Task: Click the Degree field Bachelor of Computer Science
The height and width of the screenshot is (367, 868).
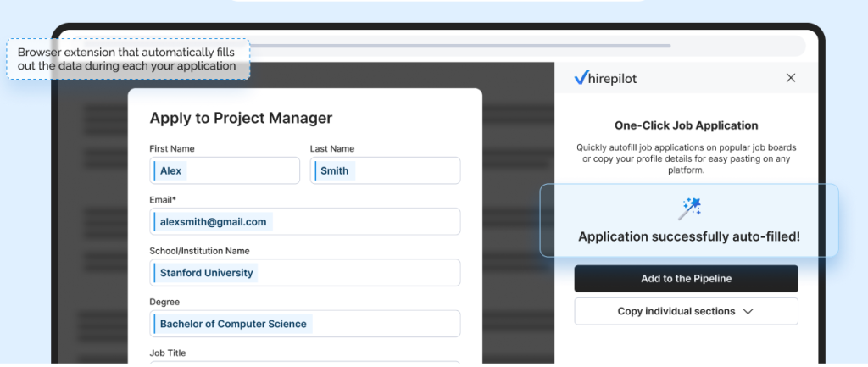Action: pos(305,323)
